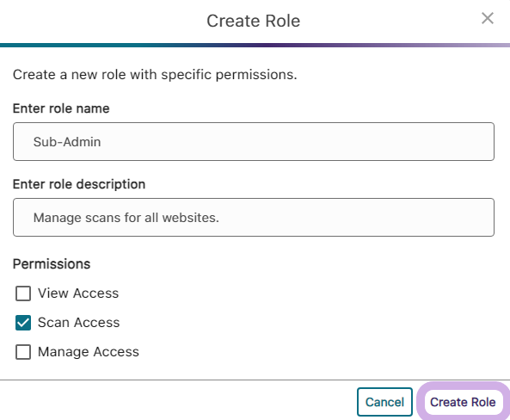This screenshot has width=510, height=420.
Task: Select the 'Manage Access' label text
Action: pos(89,352)
